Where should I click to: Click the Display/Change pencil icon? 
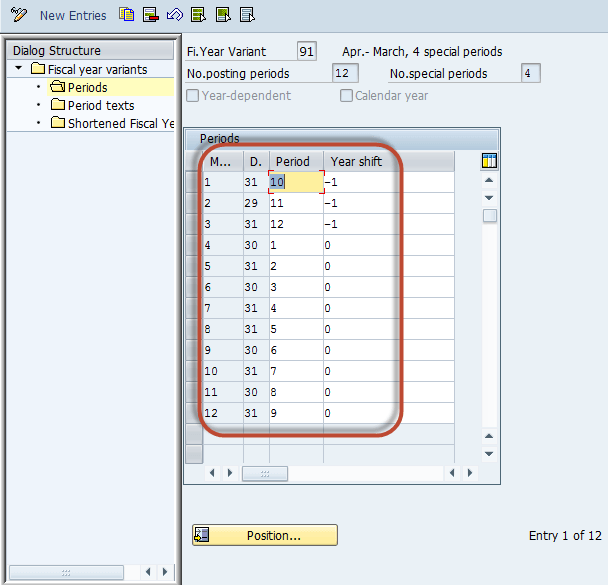(x=18, y=15)
